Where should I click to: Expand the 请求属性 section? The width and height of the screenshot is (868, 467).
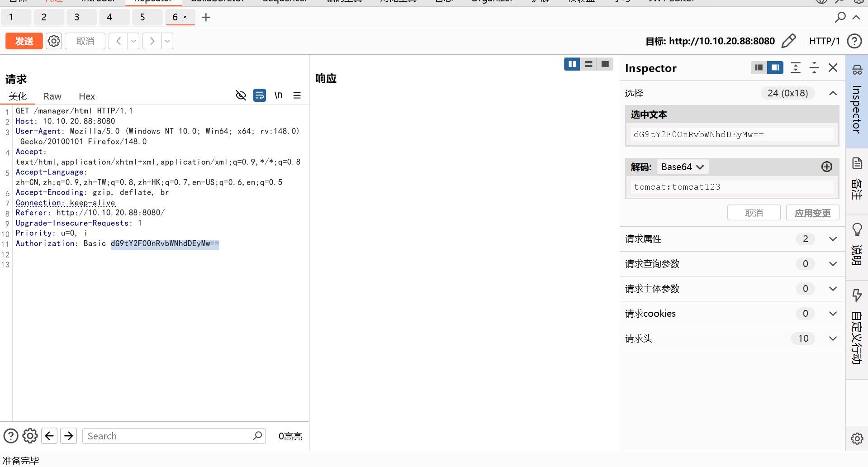[x=832, y=239]
